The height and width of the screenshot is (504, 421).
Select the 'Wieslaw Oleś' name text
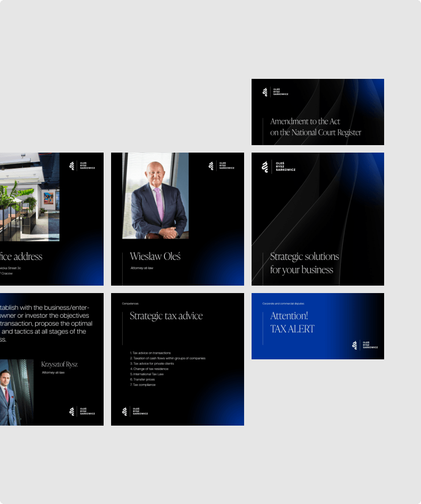(x=155, y=256)
